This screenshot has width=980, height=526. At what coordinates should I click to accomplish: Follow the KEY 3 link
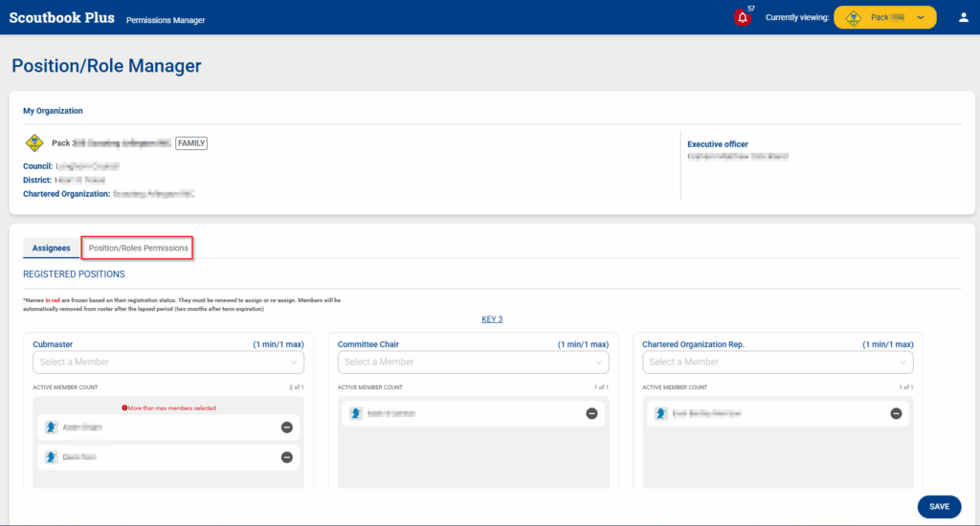click(x=492, y=319)
